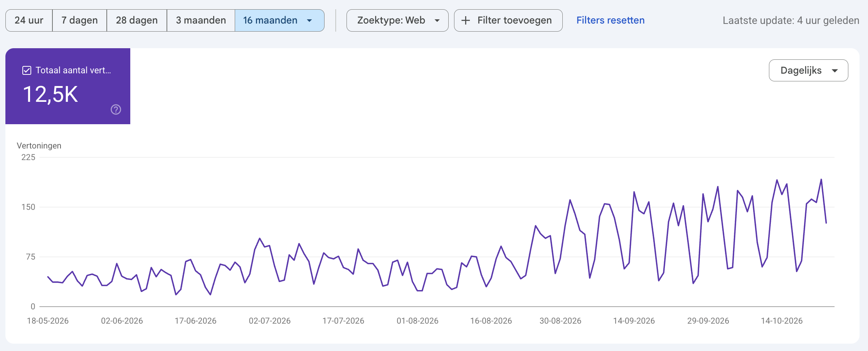Click the arrow icon on 16 maanden
Screen dimensions: 868x351
(x=310, y=20)
